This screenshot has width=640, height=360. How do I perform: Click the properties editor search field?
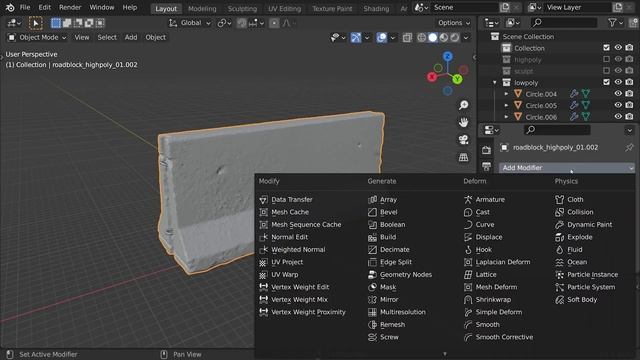click(x=557, y=130)
